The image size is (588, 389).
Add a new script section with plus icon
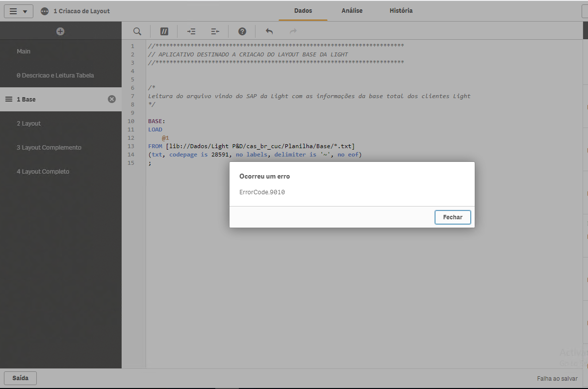pos(60,31)
